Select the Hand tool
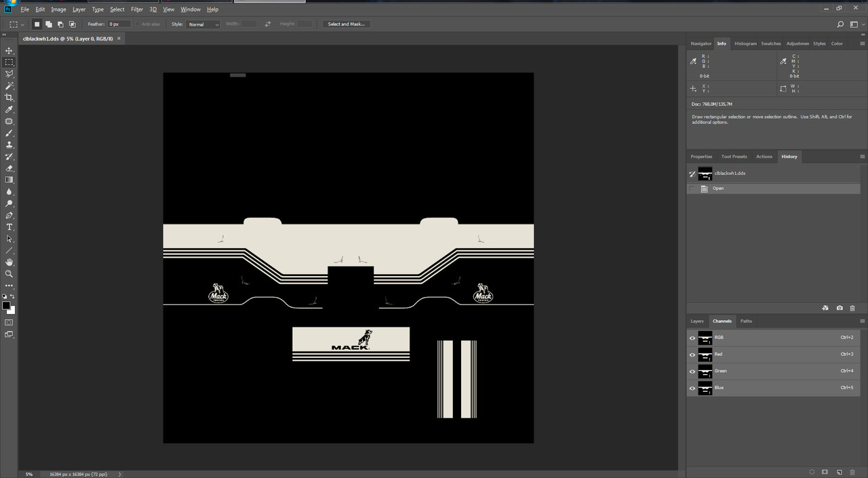 (9, 262)
